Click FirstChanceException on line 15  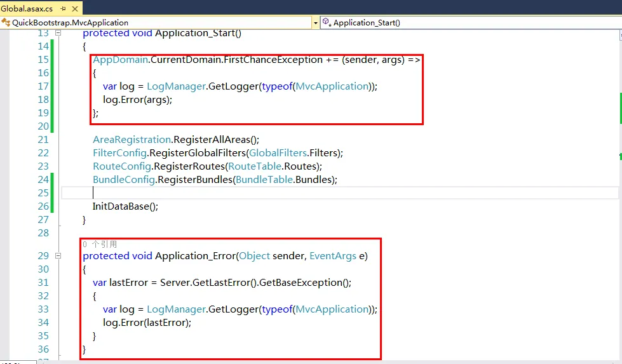tap(273, 60)
